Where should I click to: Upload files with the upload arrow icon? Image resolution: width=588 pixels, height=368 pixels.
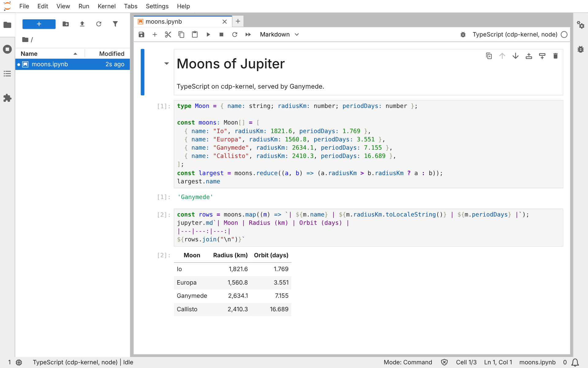(x=82, y=24)
